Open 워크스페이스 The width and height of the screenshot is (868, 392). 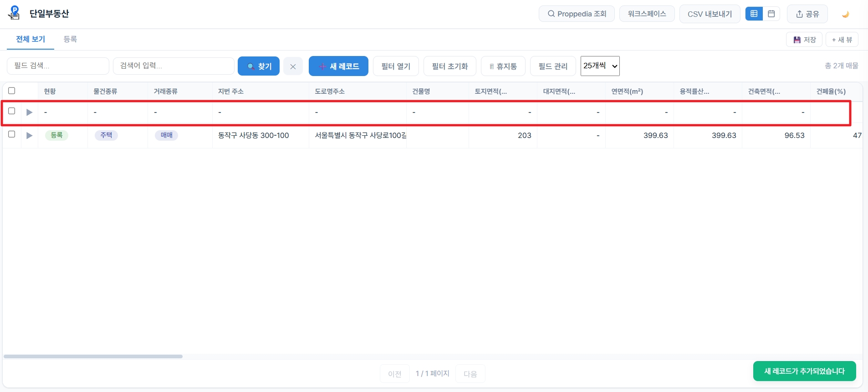coord(647,14)
